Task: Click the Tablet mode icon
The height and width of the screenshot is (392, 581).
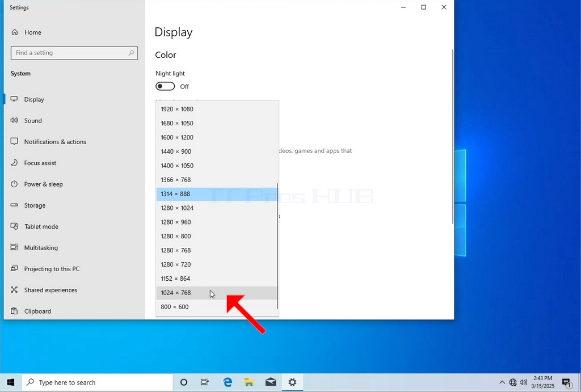Action: coord(14,226)
